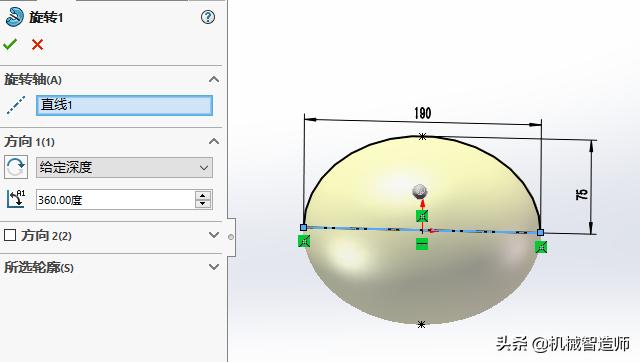Select the 直线1 axis field

click(124, 105)
